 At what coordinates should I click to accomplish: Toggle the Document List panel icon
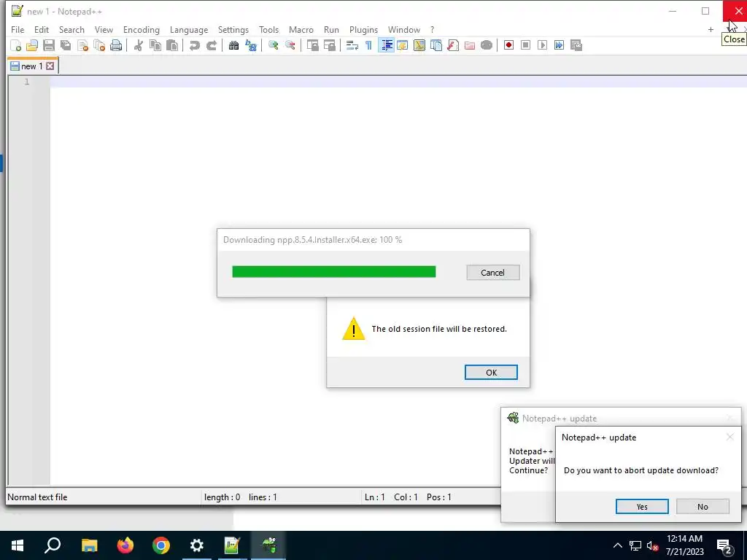tap(436, 45)
